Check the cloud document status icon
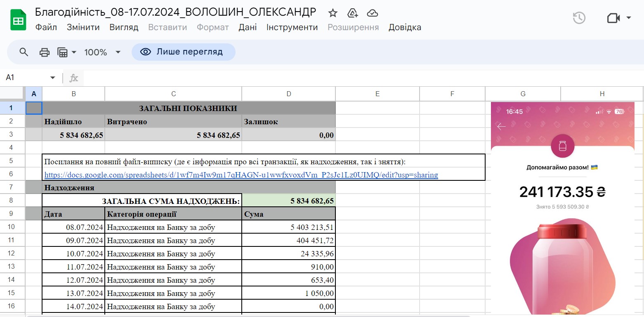 373,13
